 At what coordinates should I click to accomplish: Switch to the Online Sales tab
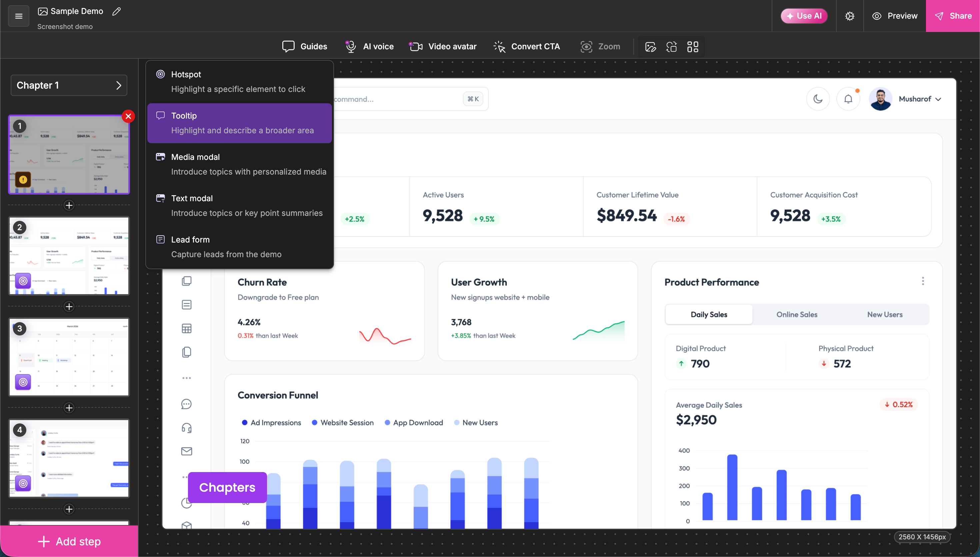(x=797, y=314)
